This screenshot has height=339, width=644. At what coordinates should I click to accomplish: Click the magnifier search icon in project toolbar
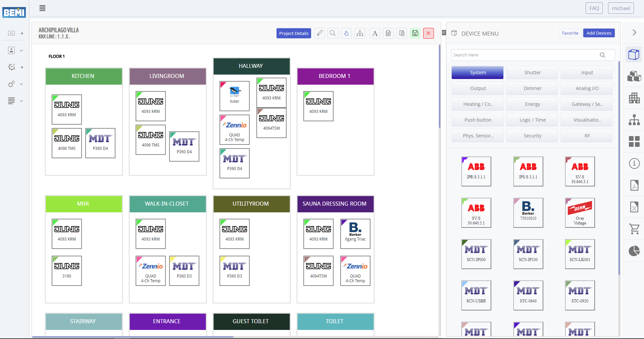pyautogui.click(x=333, y=33)
